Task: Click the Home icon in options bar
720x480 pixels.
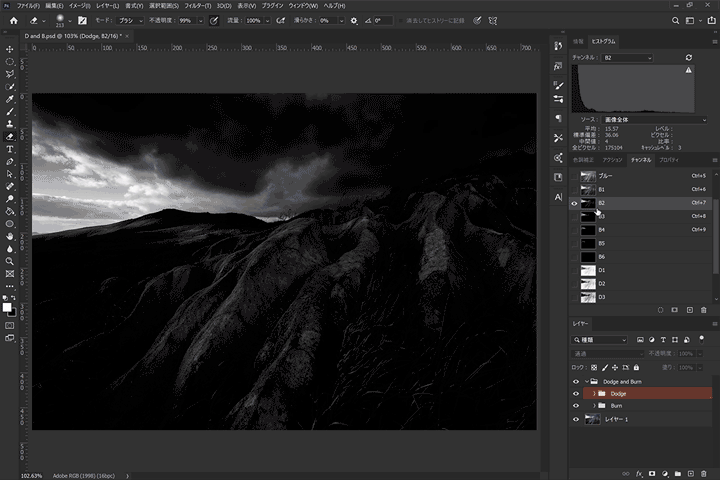Action: click(x=14, y=20)
